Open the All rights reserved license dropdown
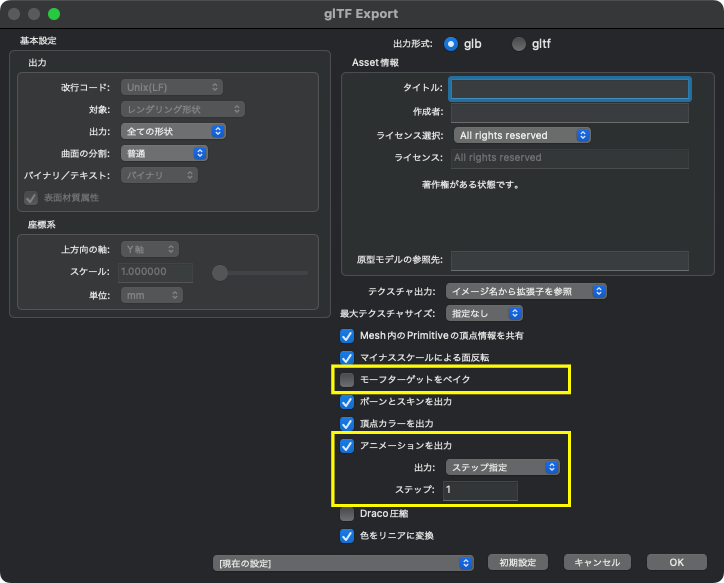This screenshot has width=724, height=583. [x=522, y=135]
